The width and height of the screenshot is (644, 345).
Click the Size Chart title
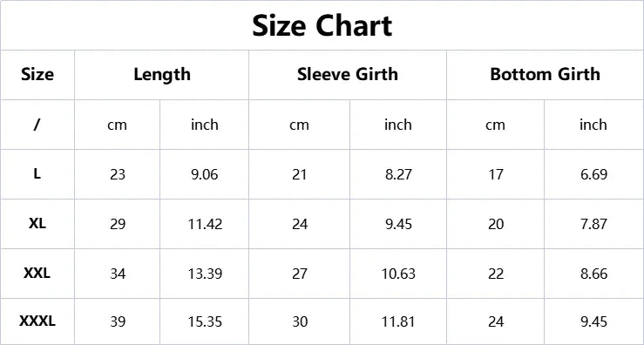[322, 25]
